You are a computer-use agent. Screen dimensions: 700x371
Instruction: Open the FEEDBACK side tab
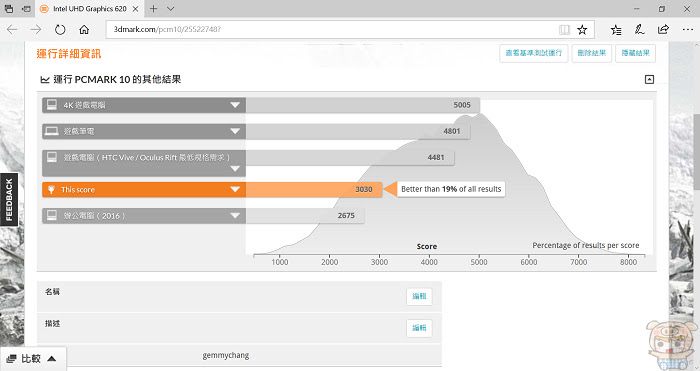(9, 200)
